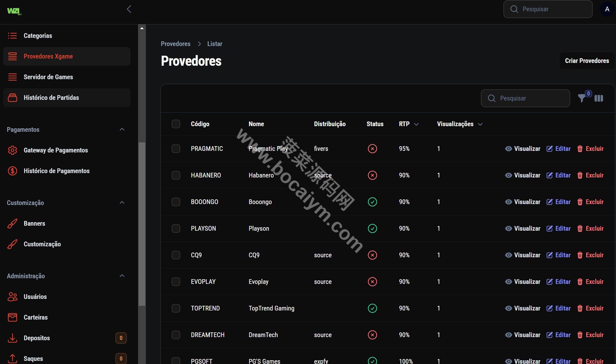Screen dimensions: 616x364
Task: Open Servidor de Games menu item
Action: point(67,77)
